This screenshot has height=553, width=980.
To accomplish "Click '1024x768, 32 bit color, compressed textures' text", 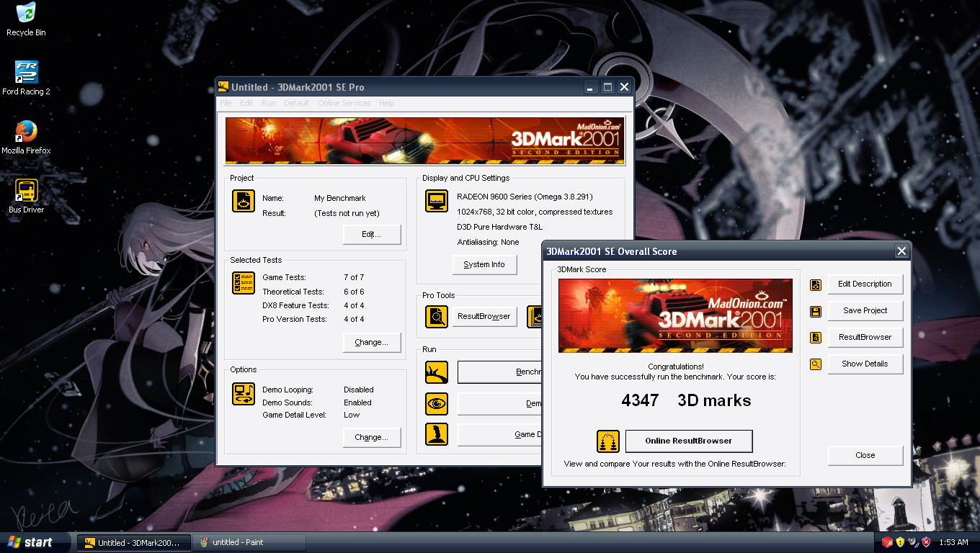I will [535, 212].
